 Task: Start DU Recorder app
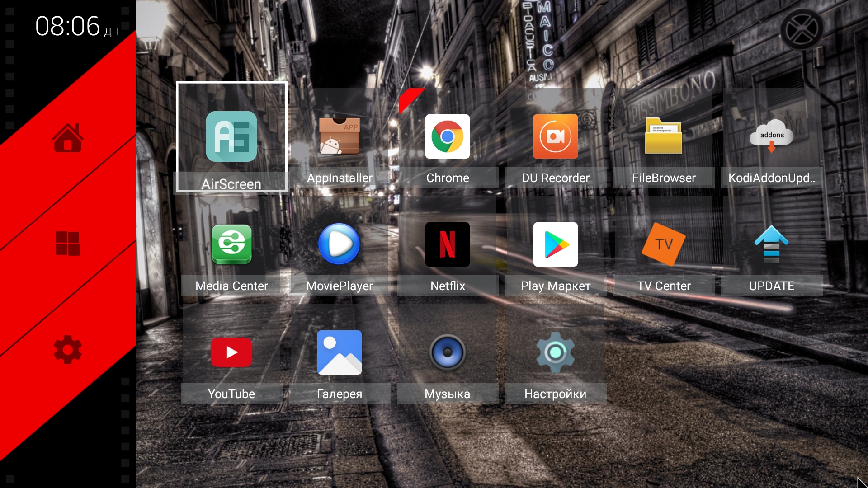point(556,136)
